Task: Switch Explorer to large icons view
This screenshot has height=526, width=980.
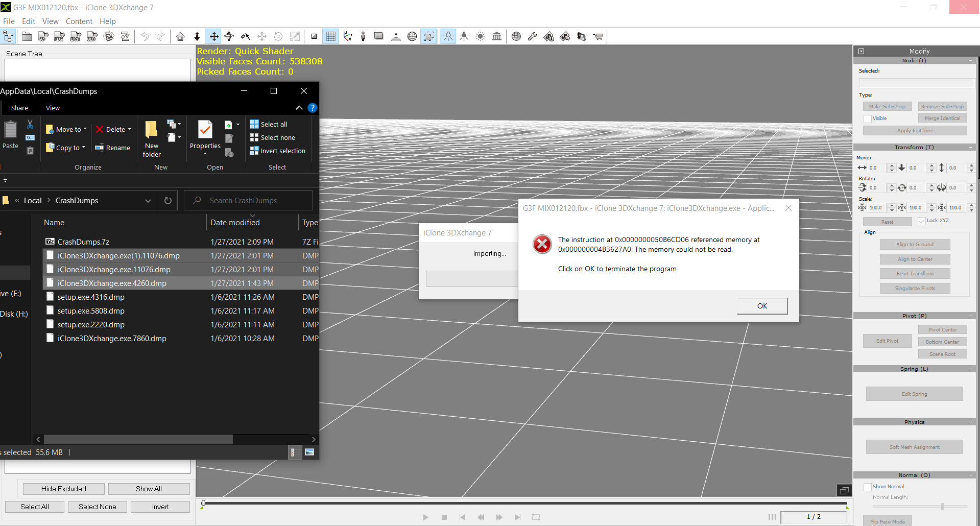Action: pyautogui.click(x=309, y=452)
